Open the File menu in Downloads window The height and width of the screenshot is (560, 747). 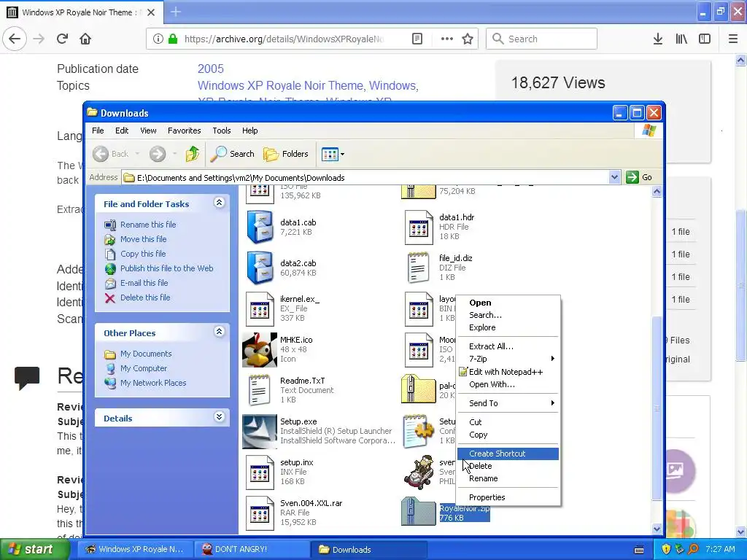coord(98,131)
